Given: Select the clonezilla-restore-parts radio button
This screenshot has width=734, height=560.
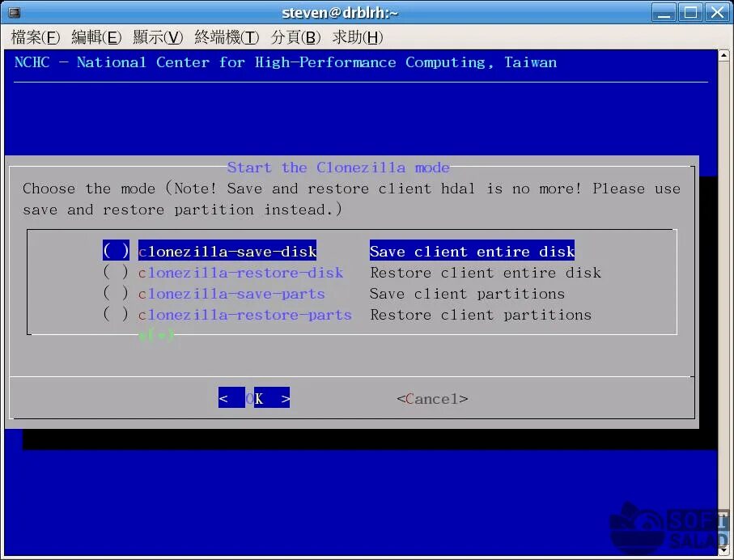Looking at the screenshot, I should 116,314.
